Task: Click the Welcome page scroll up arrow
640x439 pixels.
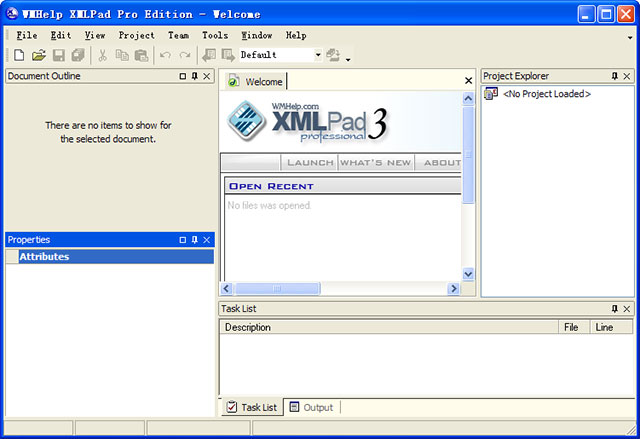Action: [468, 98]
